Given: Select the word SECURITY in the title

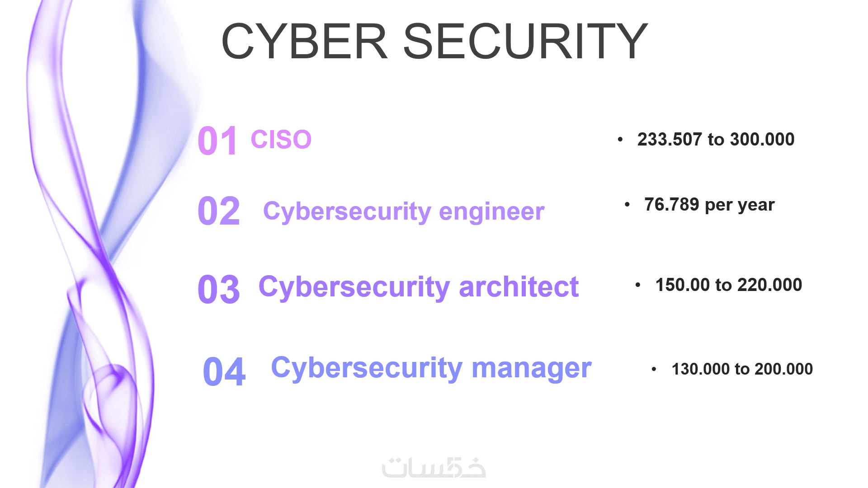Looking at the screenshot, I should coord(525,42).
